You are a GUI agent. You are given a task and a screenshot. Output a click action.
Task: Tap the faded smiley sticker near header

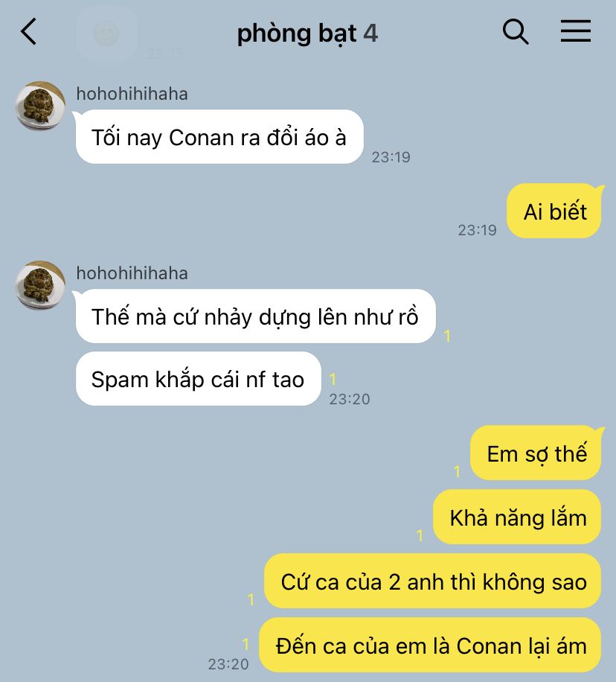click(107, 34)
